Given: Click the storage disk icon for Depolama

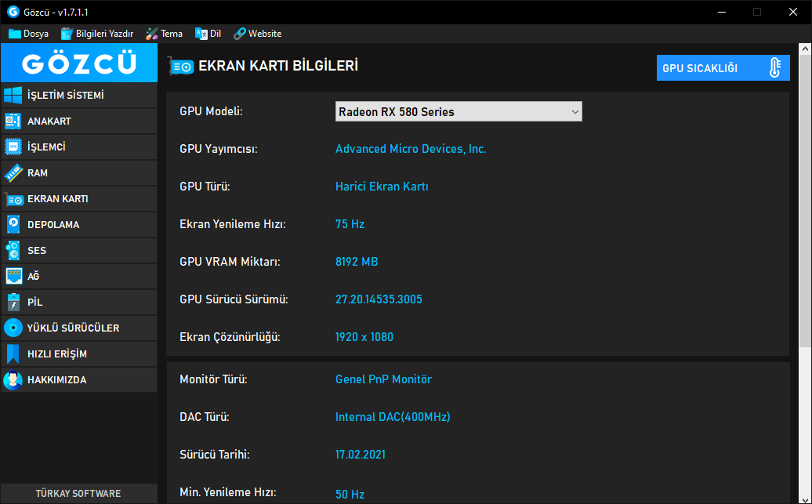Looking at the screenshot, I should point(13,225).
